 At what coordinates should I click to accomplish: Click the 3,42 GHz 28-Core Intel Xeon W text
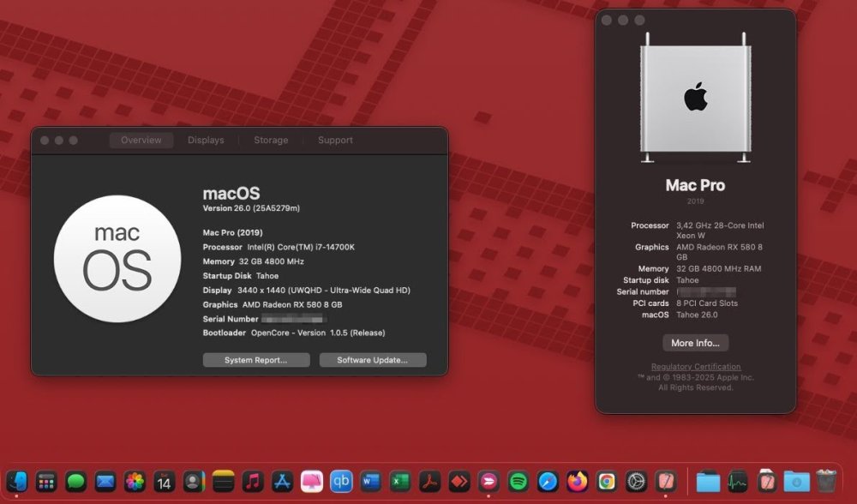(x=720, y=230)
